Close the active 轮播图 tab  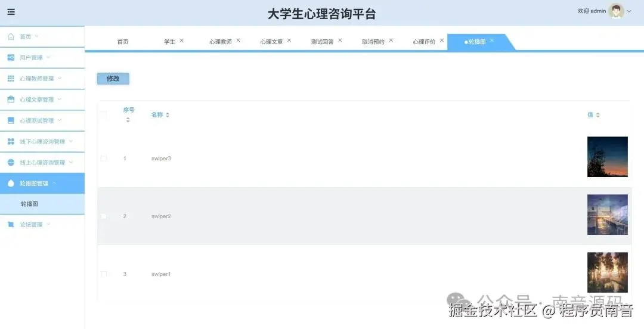pyautogui.click(x=491, y=41)
